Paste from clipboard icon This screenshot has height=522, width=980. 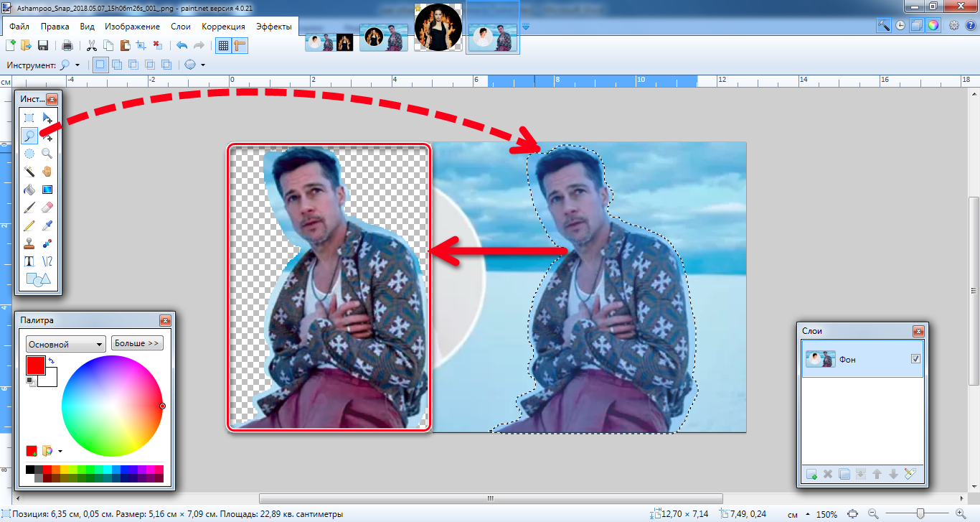(125, 45)
